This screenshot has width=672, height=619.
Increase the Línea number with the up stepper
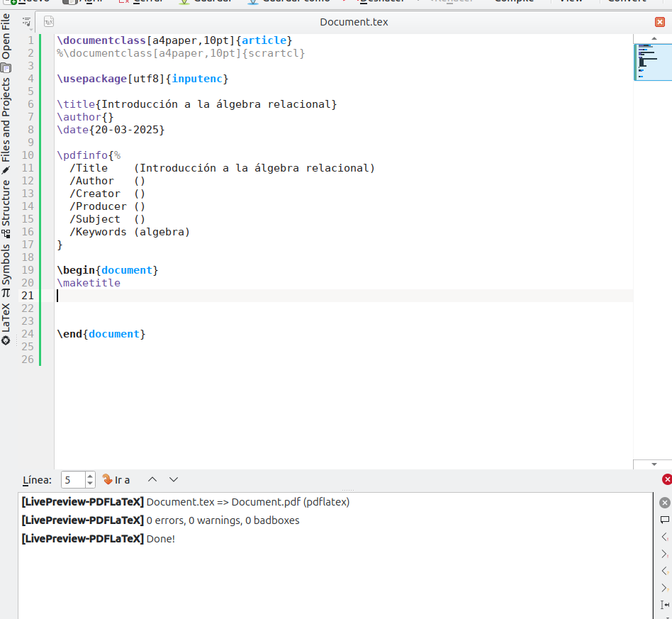[90, 476]
